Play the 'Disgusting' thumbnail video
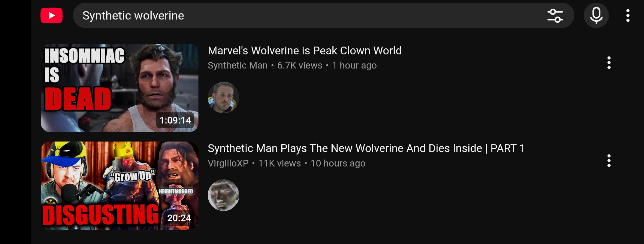The image size is (644, 244). (119, 186)
